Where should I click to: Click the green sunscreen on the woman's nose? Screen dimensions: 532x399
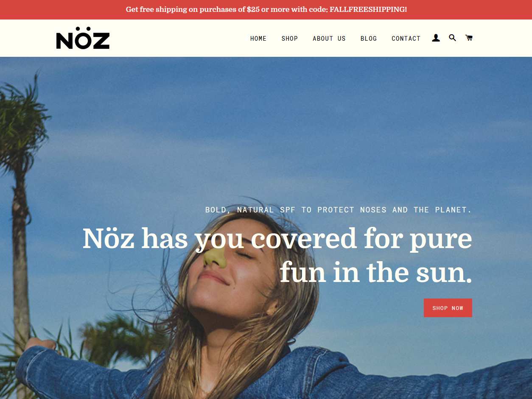coord(216,257)
